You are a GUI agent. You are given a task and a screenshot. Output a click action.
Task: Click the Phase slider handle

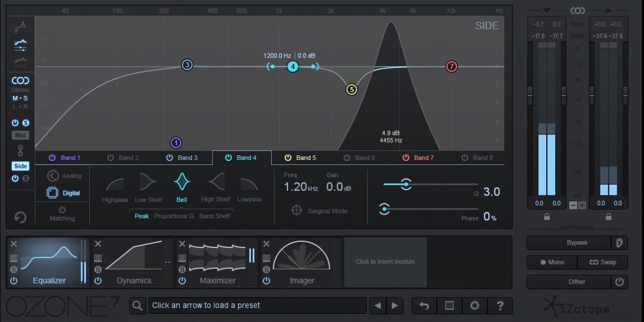coord(385,208)
